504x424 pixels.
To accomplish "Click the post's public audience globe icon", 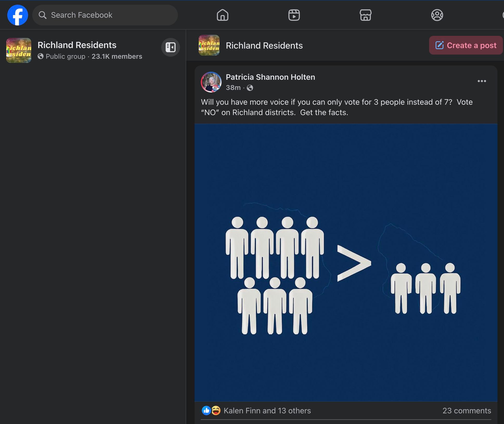I will point(250,88).
